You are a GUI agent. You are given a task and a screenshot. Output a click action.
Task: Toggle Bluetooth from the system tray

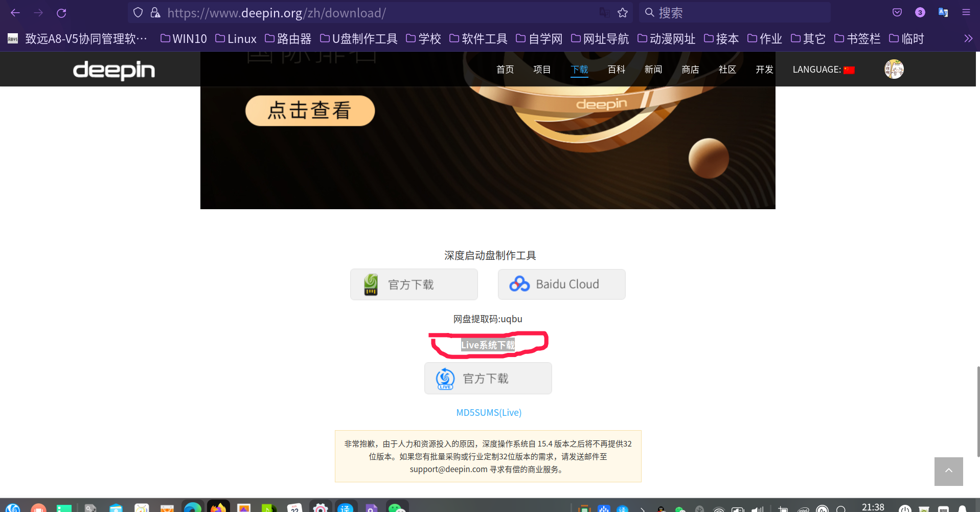[x=699, y=508]
